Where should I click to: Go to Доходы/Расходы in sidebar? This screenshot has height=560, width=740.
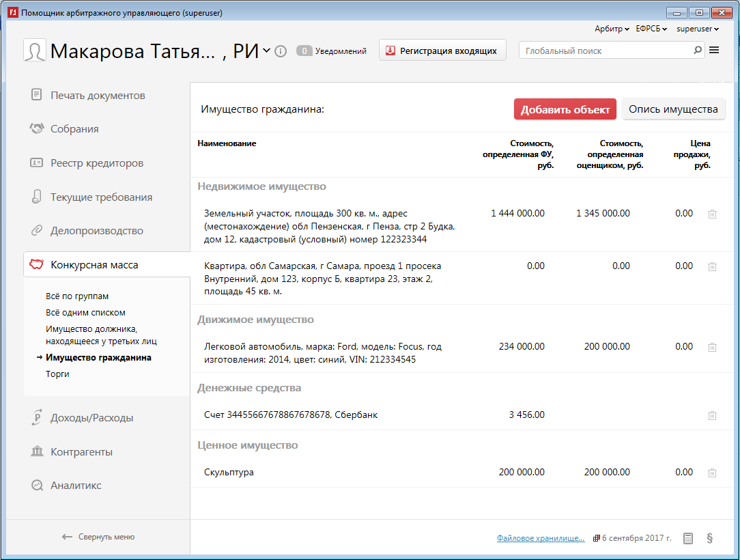pos(91,418)
